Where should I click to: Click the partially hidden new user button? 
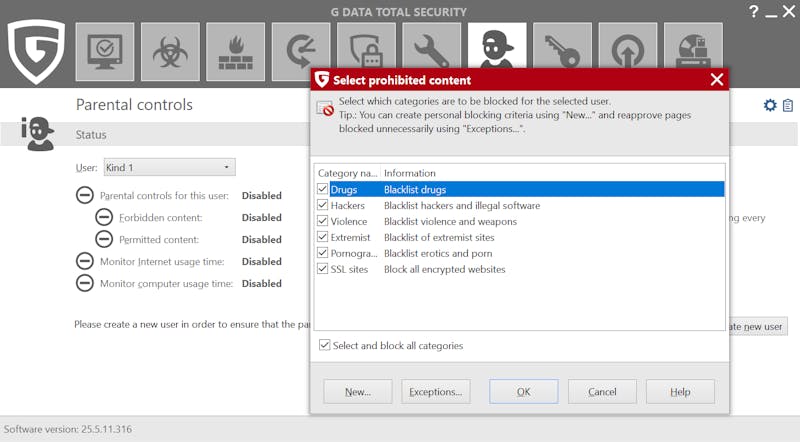[759, 326]
